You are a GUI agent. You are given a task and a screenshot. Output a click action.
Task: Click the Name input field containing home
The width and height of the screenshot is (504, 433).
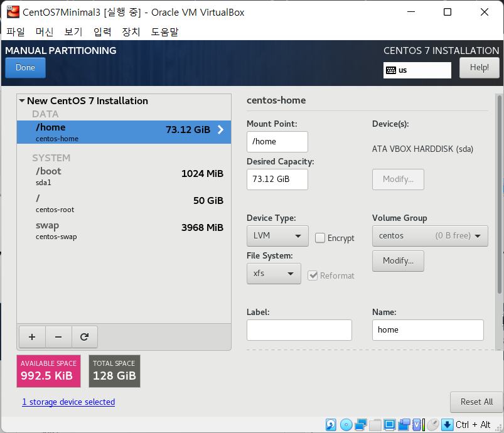428,330
